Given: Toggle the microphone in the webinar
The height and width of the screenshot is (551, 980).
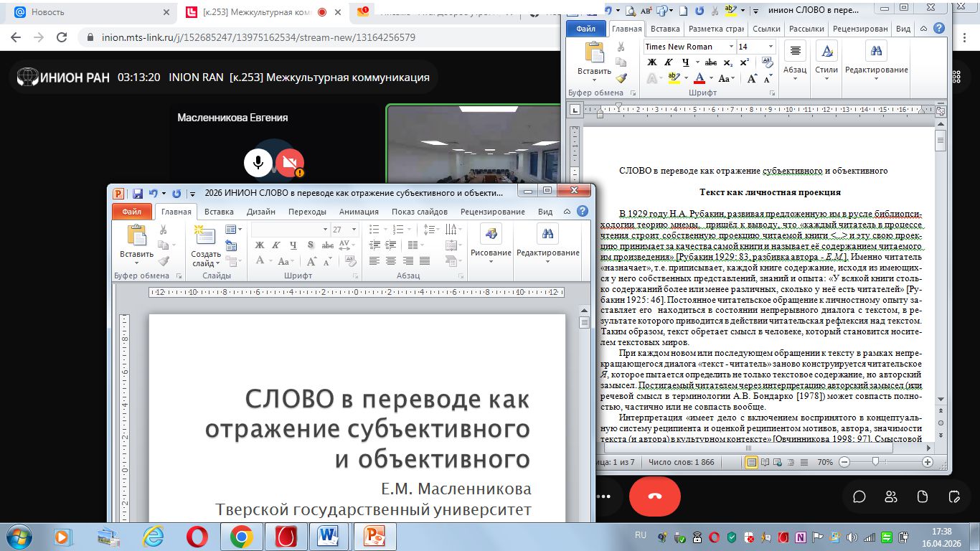Looking at the screenshot, I should point(258,163).
